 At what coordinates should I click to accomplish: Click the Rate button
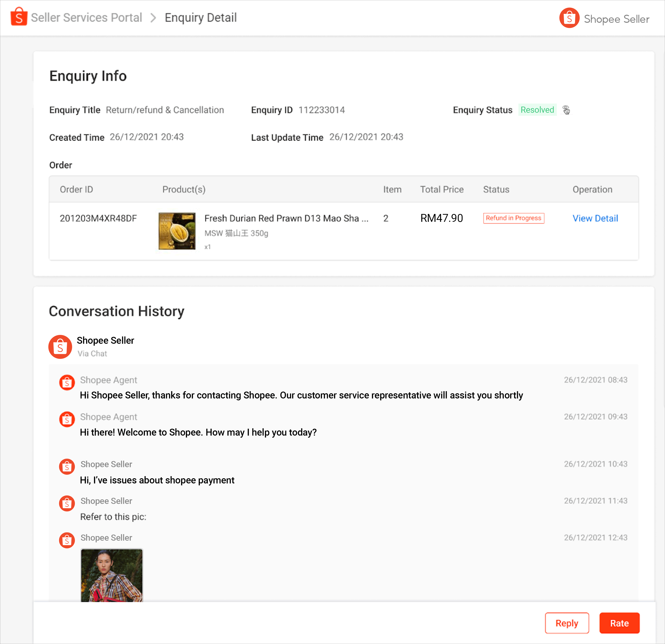click(619, 623)
